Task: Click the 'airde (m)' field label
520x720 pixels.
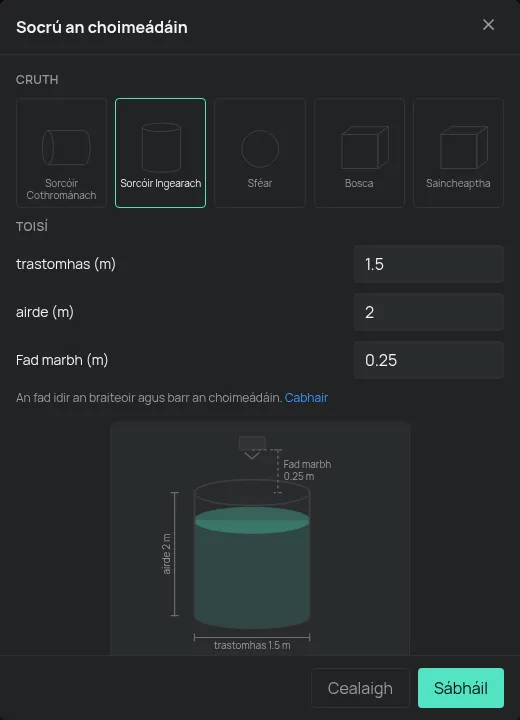Action: click(x=45, y=312)
